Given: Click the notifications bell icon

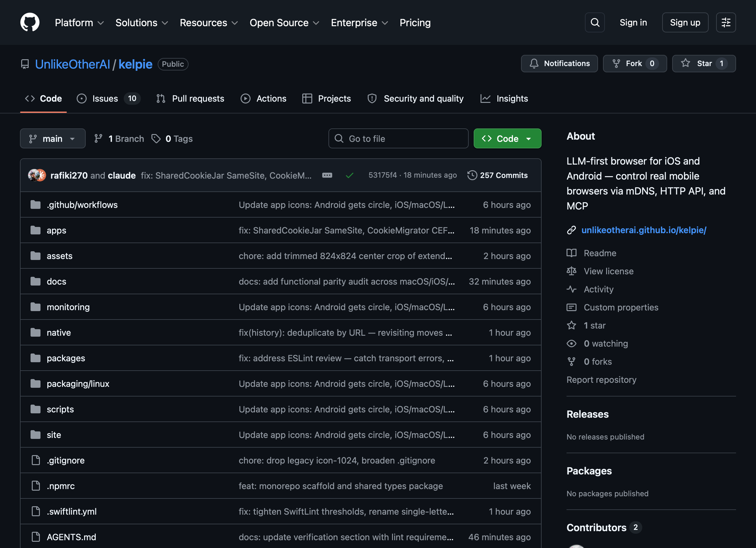Looking at the screenshot, I should pyautogui.click(x=534, y=63).
